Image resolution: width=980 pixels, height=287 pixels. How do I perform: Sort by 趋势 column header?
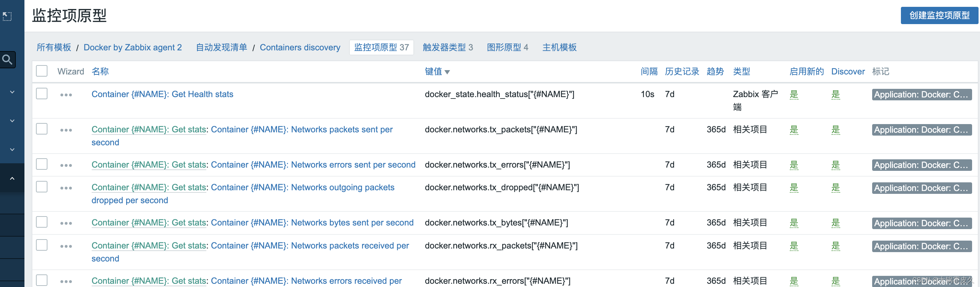[x=715, y=72]
